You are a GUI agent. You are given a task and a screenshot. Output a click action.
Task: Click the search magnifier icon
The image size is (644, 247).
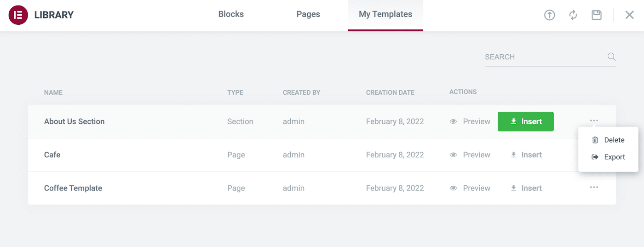(611, 57)
